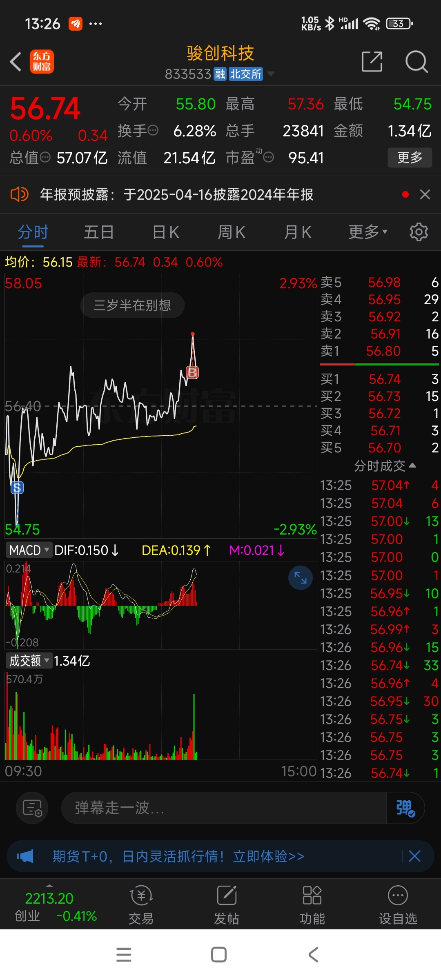Tap the share export icon
Viewport: 441px width, 980px height.
click(372, 62)
